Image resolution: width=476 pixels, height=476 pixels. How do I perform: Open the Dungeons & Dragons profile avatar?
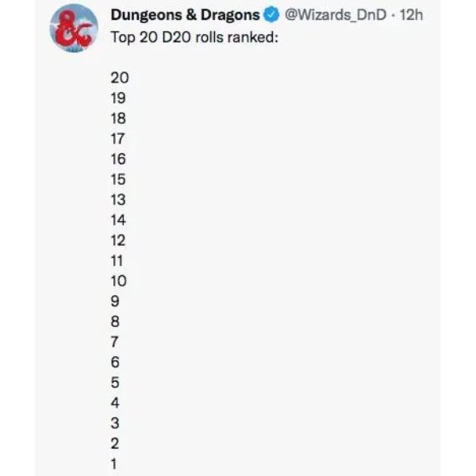[x=74, y=29]
